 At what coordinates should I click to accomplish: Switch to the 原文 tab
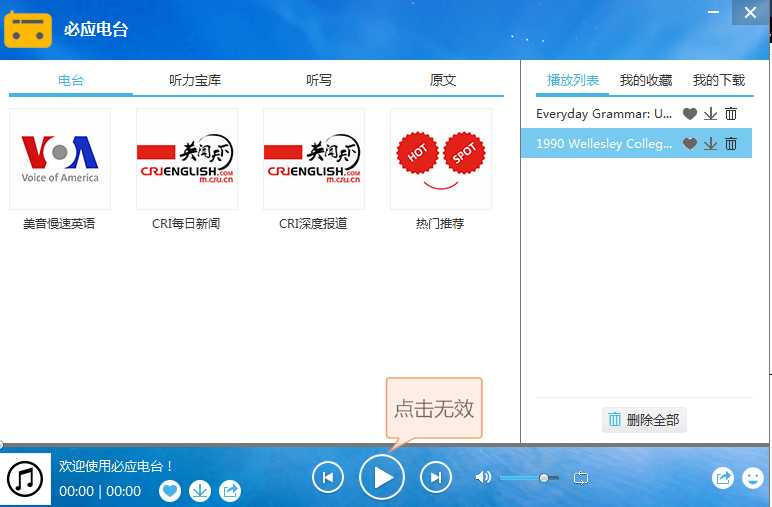coord(443,80)
